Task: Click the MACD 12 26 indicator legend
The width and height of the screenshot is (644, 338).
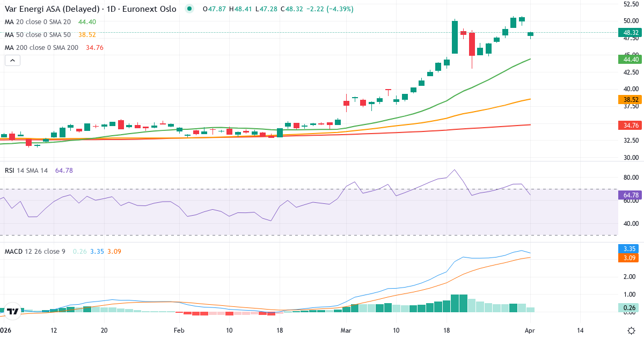Action: (35, 251)
